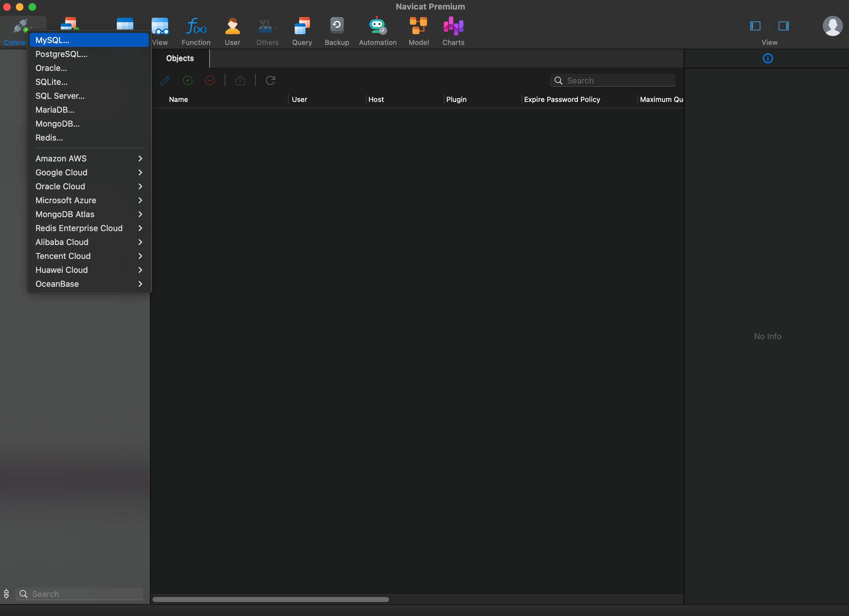
Task: Add a new user with plus button
Action: point(187,80)
